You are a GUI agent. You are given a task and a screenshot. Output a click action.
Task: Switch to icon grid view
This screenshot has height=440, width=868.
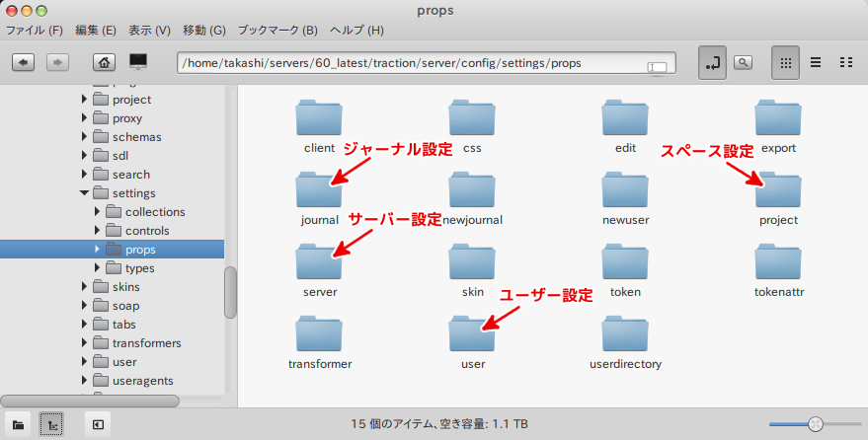(x=785, y=63)
